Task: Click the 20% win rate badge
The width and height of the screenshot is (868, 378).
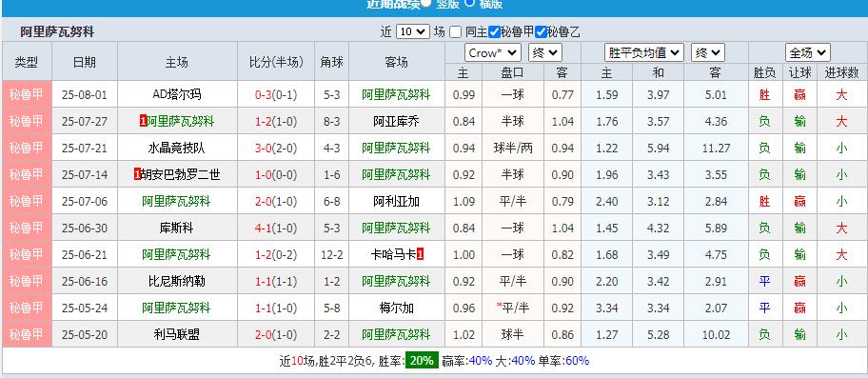Action: [x=422, y=360]
